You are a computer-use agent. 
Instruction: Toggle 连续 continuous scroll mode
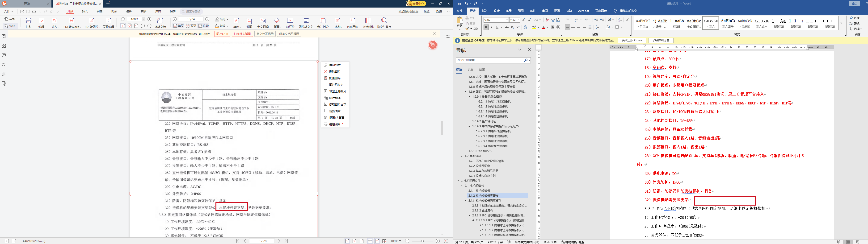203,26
